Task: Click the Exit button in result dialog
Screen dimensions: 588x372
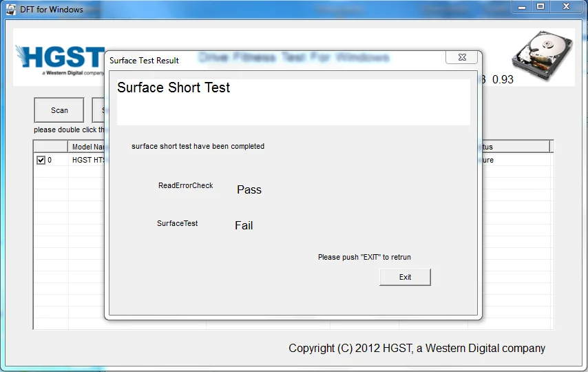Action: (405, 277)
